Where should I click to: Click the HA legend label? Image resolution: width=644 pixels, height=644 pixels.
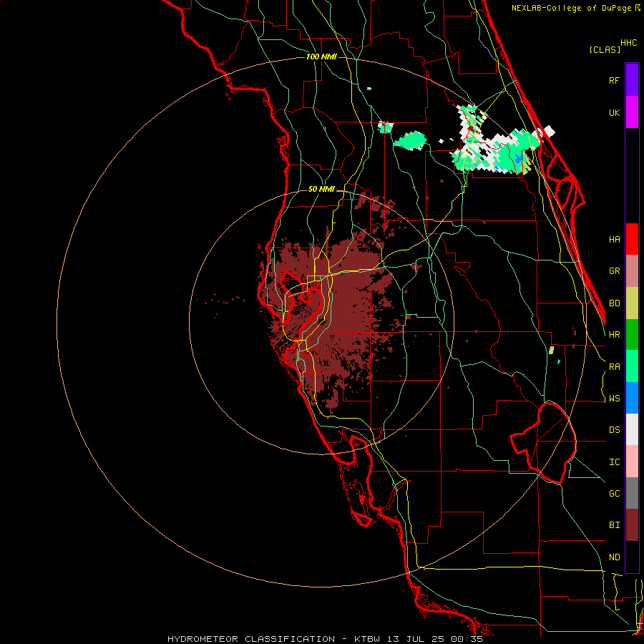(614, 240)
